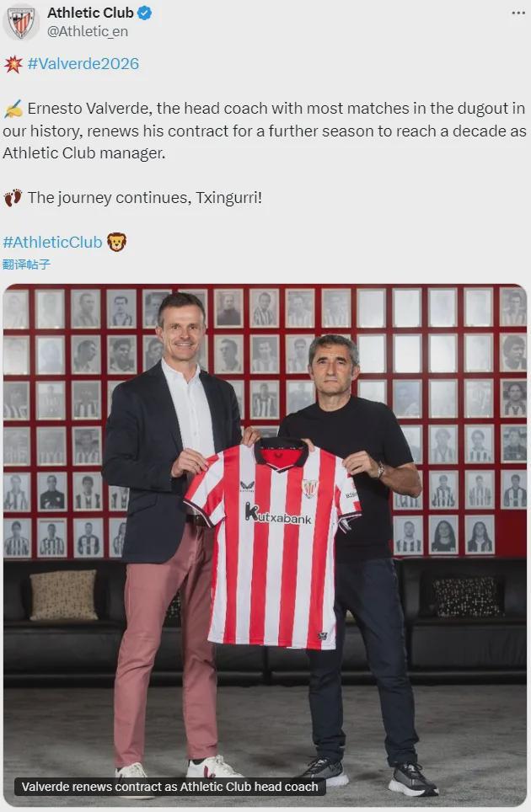The image size is (531, 812).
Task: Click the footprints emoji
Action: [13, 198]
